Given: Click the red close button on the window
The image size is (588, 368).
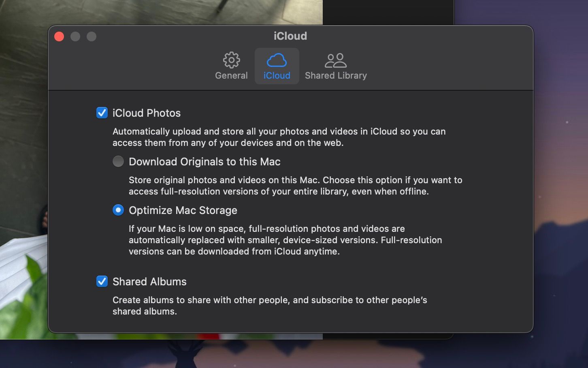Looking at the screenshot, I should click(x=59, y=36).
